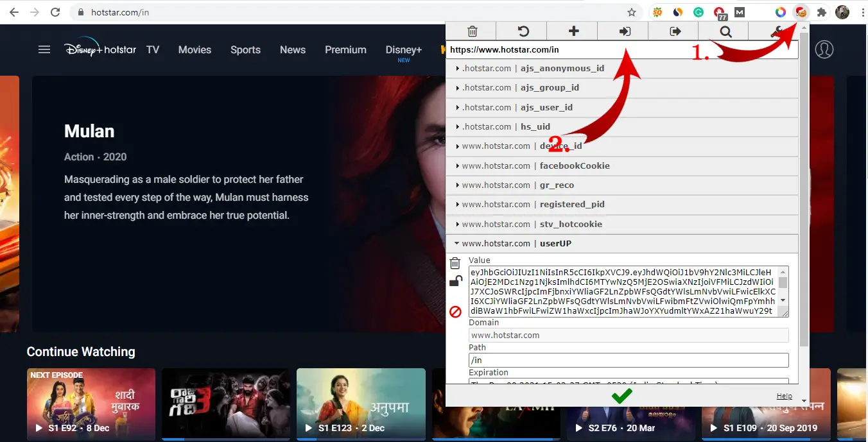Click the Continue Watching heading
The width and height of the screenshot is (868, 442).
click(x=81, y=352)
